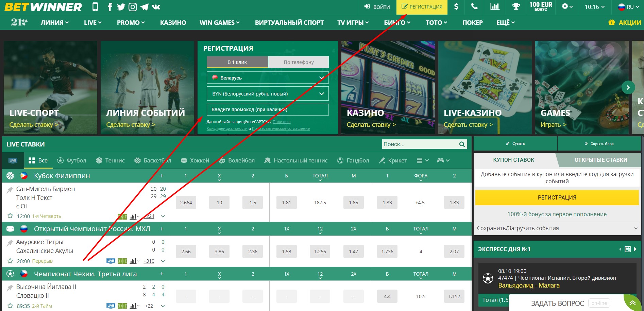
Task: Click the promo code input field
Action: pyautogui.click(x=268, y=109)
